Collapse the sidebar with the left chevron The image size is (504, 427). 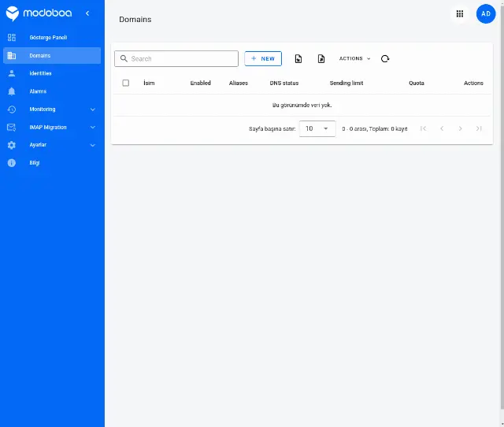[87, 13]
